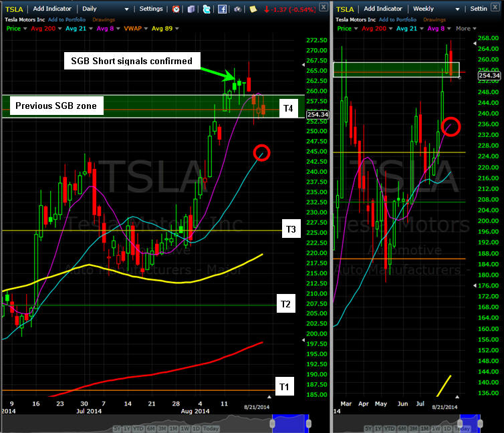
Task: Select 5Y range in Daily chart
Action: (118, 429)
